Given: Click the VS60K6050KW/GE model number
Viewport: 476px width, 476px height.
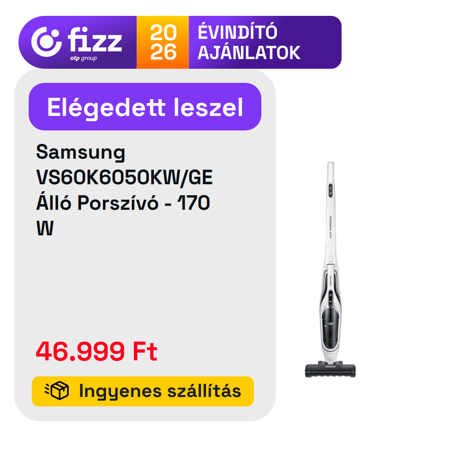Looking at the screenshot, I should click(124, 177).
